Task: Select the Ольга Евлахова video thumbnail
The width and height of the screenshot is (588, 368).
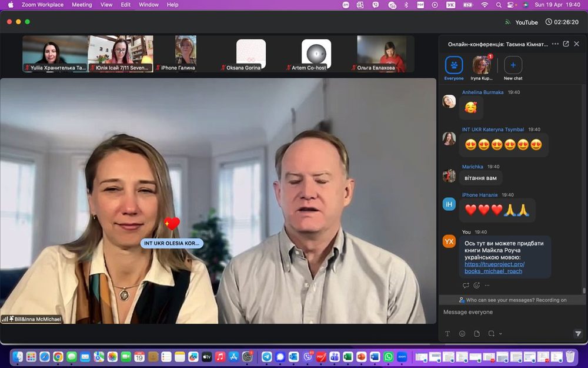Action: coord(382,54)
